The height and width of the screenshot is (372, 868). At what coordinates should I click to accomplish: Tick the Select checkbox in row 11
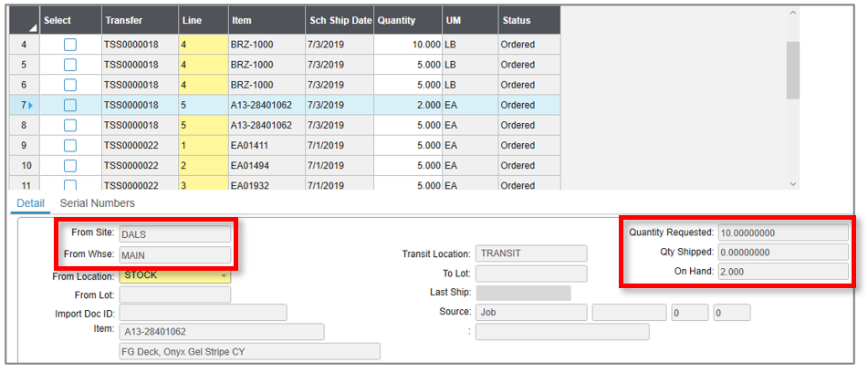[70, 184]
